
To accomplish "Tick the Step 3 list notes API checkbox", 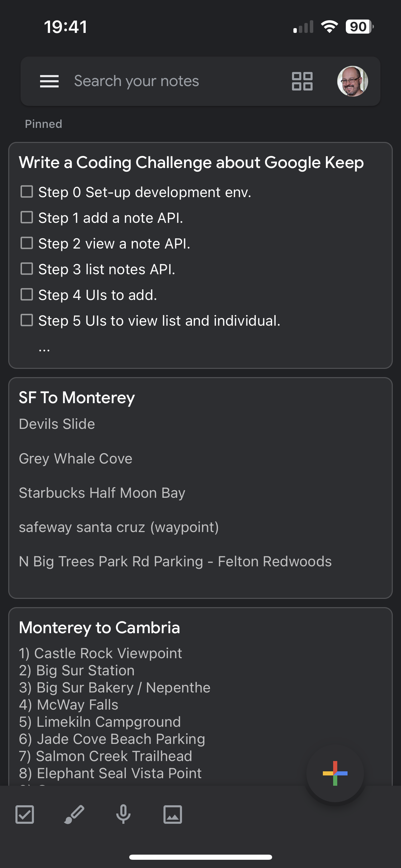I will (x=27, y=269).
